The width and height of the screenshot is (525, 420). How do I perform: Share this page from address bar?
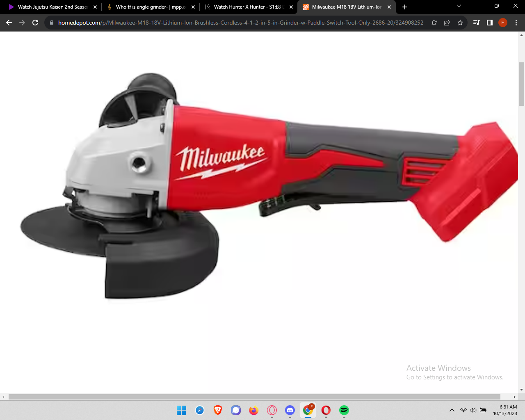tap(447, 23)
